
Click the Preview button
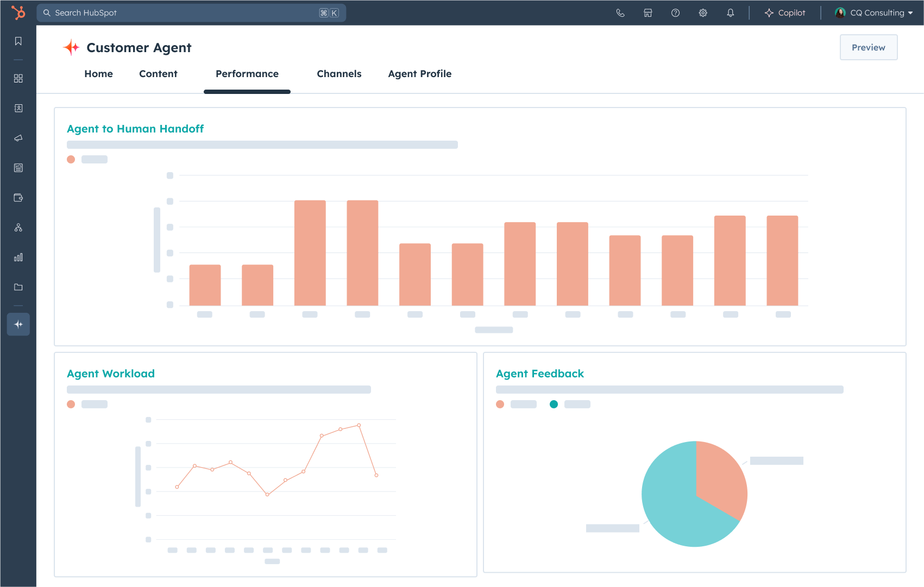868,47
